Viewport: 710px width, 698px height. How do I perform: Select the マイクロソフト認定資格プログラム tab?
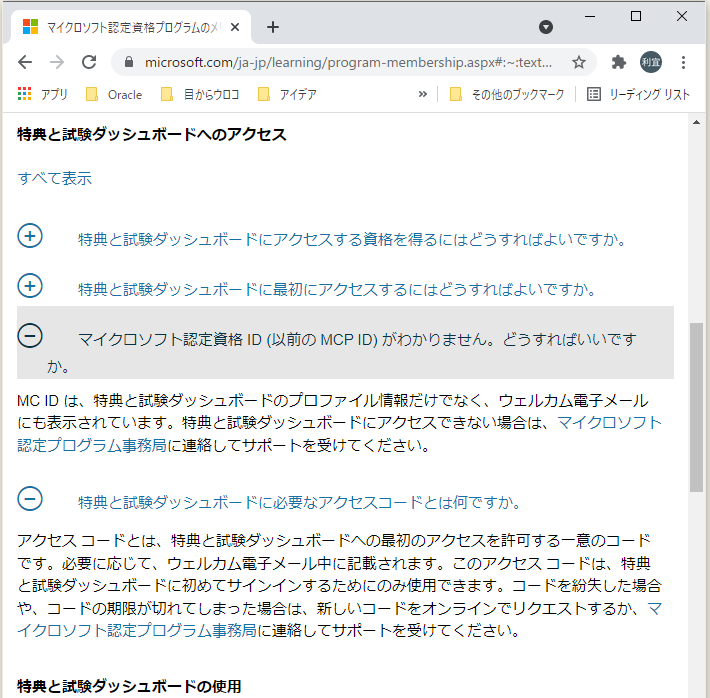click(129, 27)
